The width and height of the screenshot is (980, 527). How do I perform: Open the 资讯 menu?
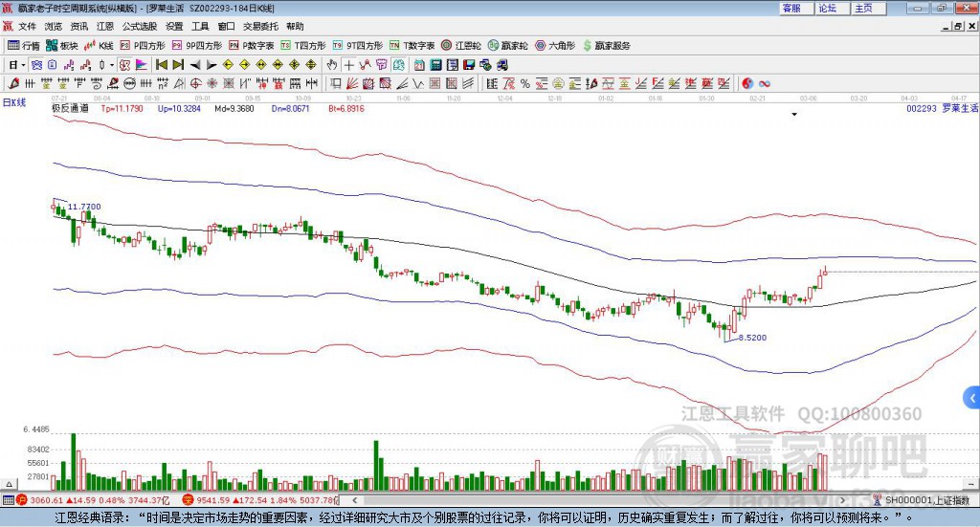79,26
